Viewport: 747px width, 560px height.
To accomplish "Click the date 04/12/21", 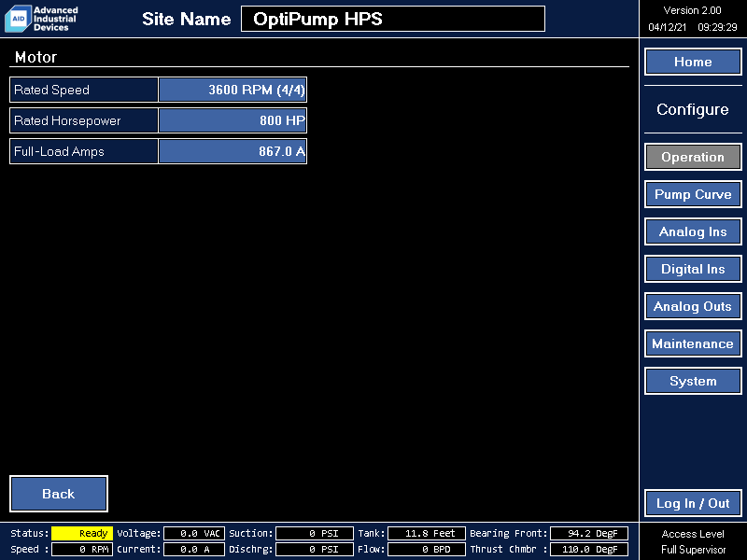I will [667, 27].
